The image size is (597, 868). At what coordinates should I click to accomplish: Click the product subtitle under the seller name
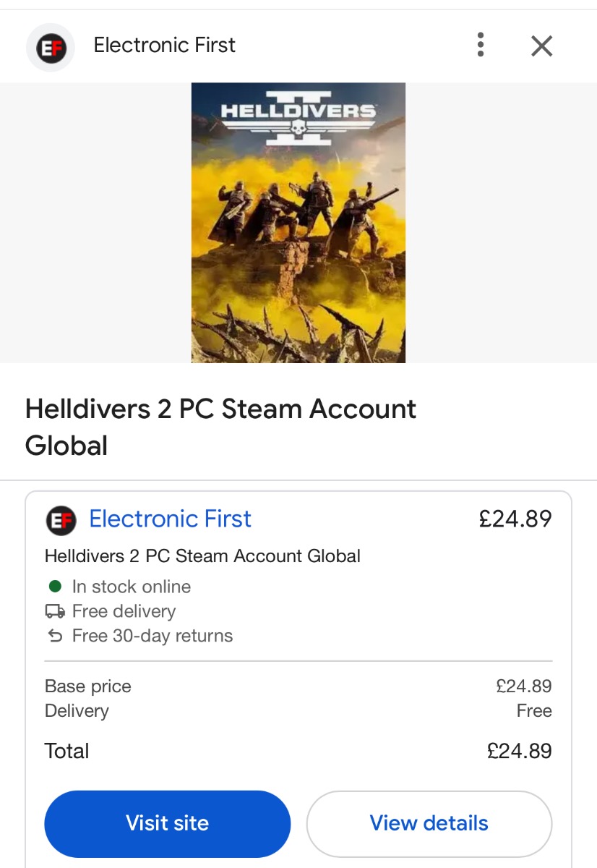coord(202,556)
